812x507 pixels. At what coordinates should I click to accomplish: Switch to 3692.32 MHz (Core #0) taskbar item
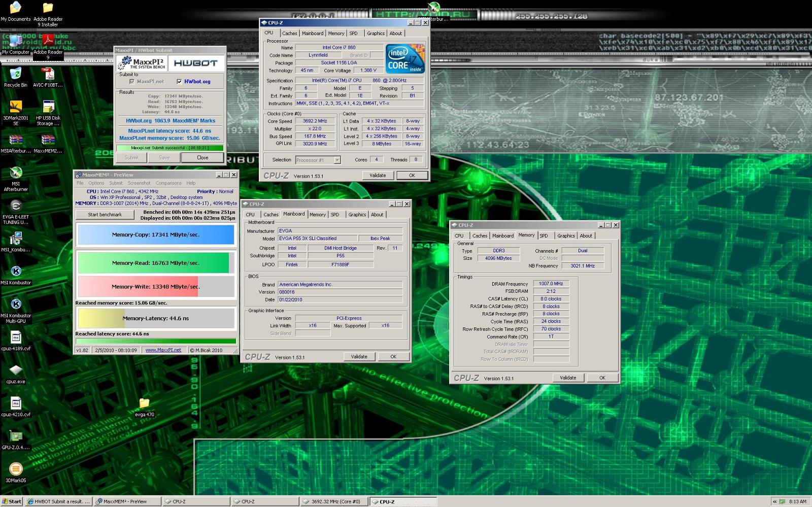point(334,501)
